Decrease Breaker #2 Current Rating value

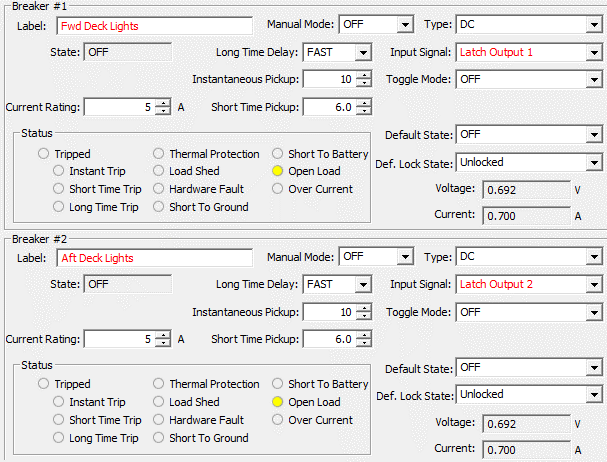[x=163, y=343]
